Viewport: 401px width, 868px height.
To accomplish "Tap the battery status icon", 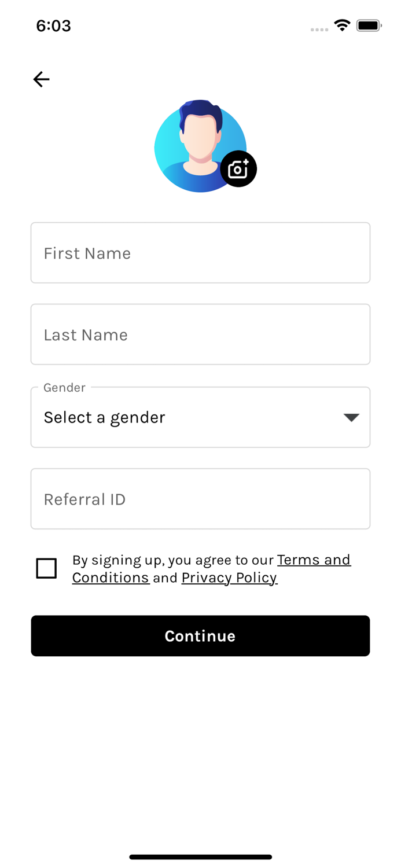I will pyautogui.click(x=369, y=25).
